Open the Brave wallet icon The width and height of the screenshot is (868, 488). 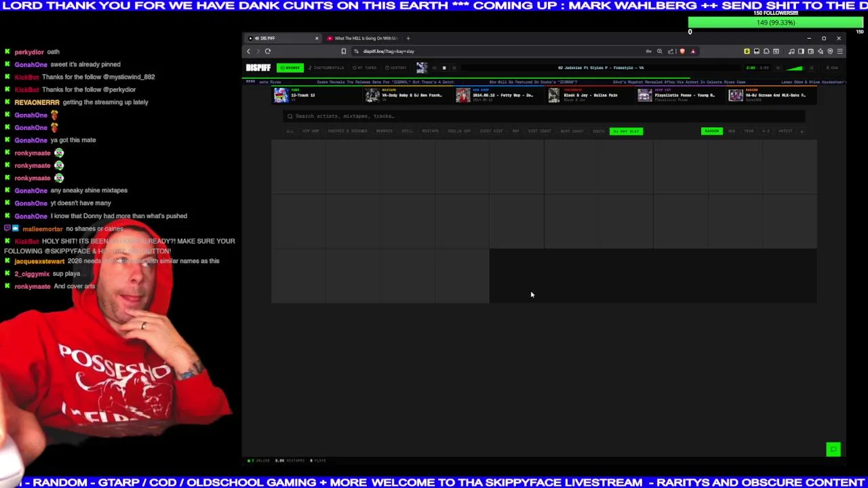coord(810,52)
